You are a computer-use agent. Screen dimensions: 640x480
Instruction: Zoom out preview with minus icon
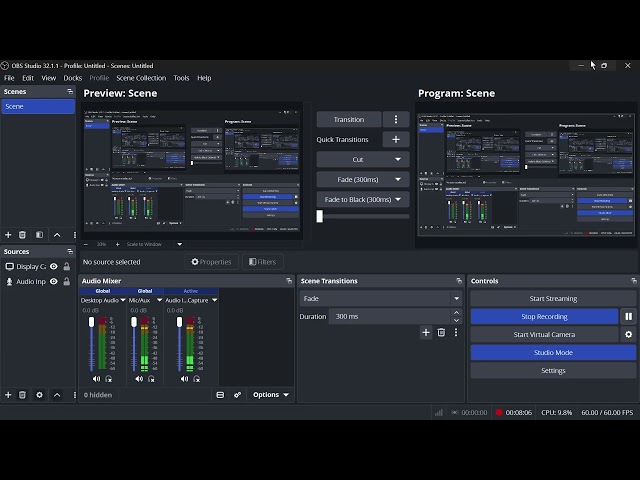click(86, 244)
